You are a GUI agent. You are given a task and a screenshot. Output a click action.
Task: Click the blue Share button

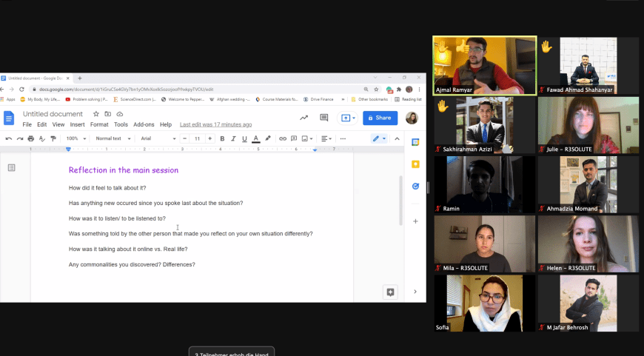(x=380, y=118)
